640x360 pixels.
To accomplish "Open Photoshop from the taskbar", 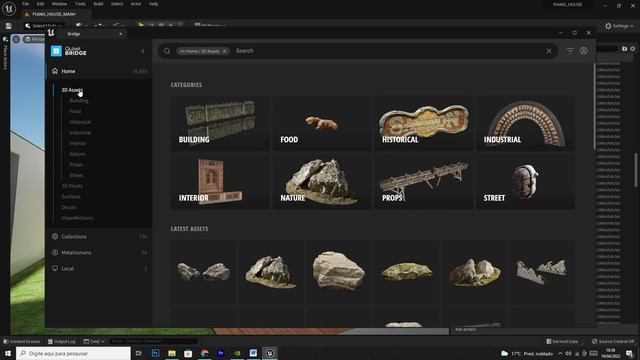I will [156, 353].
